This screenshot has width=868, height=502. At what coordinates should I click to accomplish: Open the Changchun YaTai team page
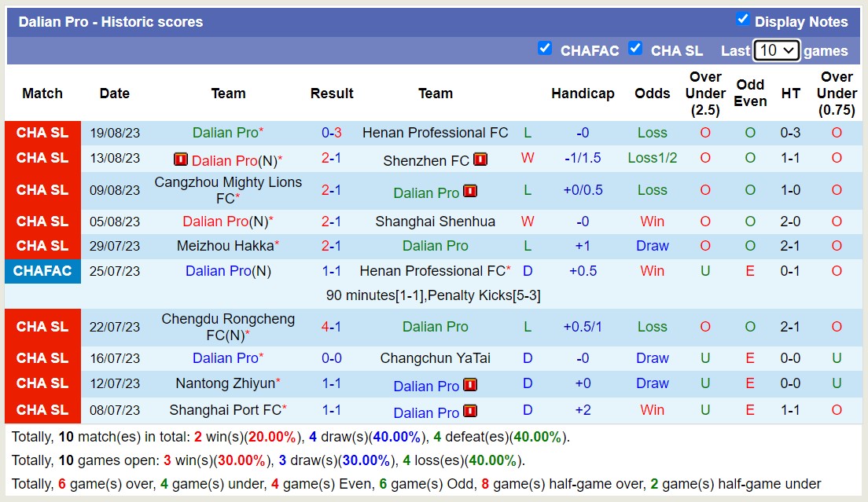[436, 357]
